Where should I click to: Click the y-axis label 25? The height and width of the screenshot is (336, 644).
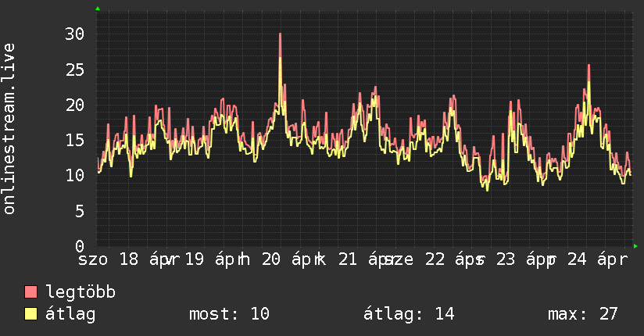75,70
